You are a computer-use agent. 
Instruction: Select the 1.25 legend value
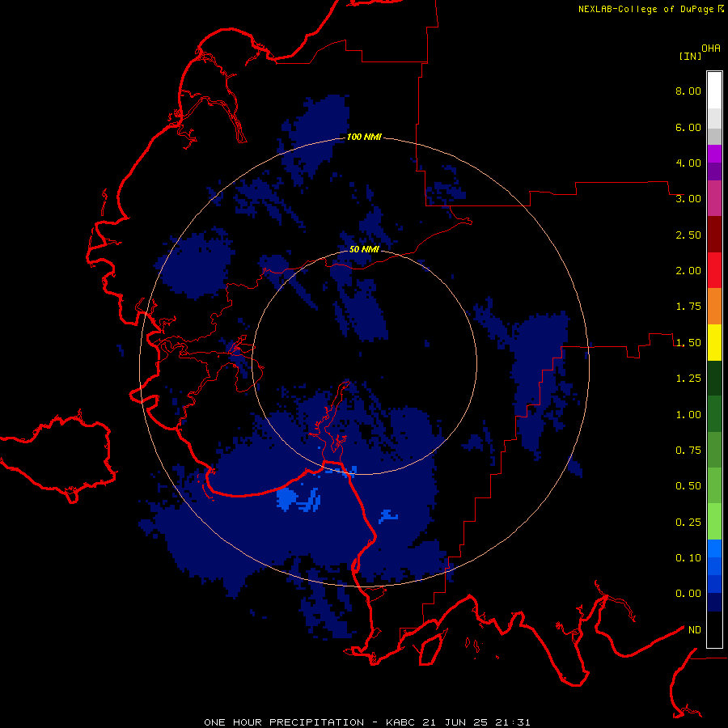point(688,379)
